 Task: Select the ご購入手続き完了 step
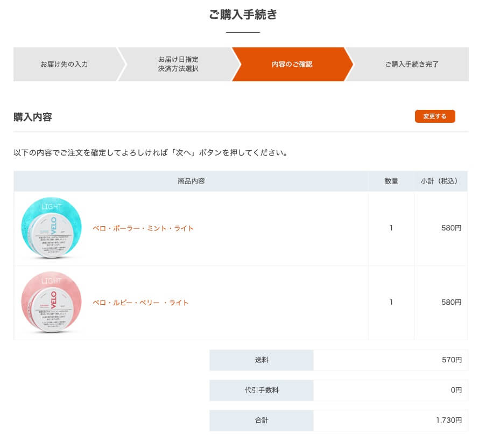[412, 64]
